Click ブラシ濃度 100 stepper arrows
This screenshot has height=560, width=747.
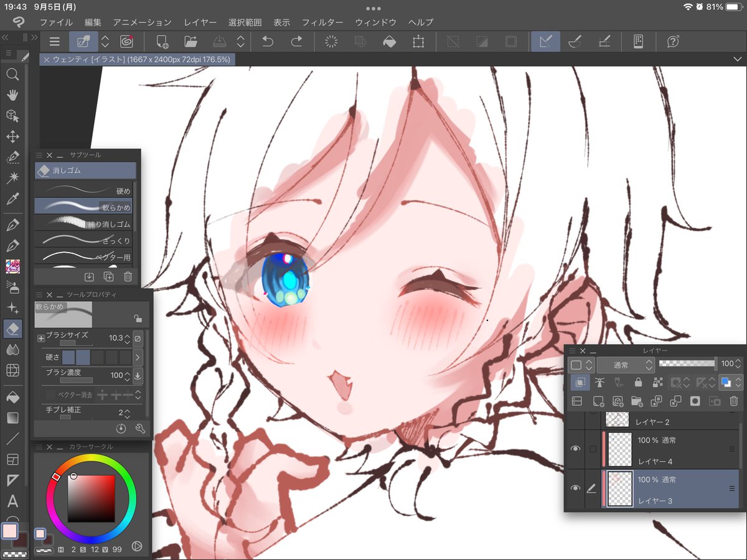127,376
